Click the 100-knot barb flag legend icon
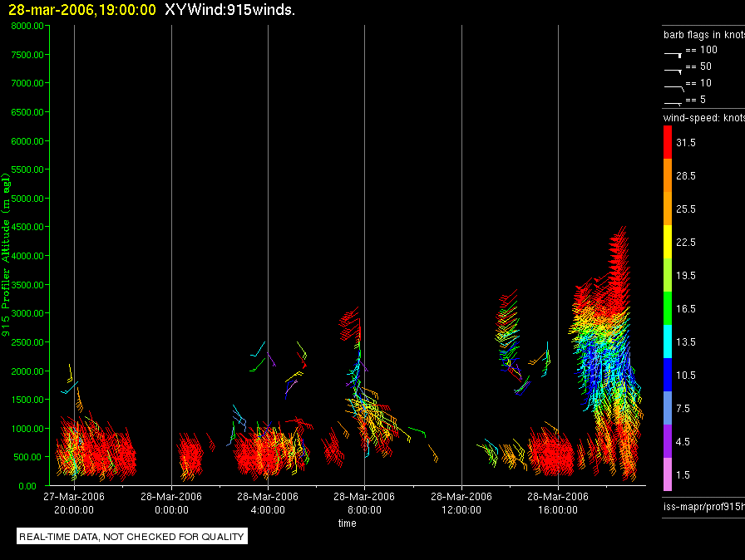Viewport: 745px width, 560px height. click(x=673, y=55)
